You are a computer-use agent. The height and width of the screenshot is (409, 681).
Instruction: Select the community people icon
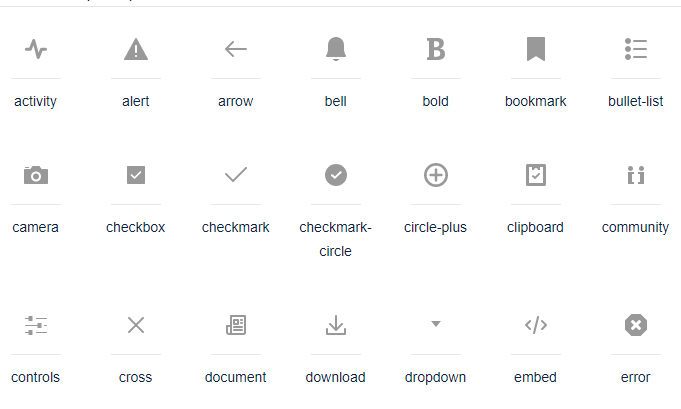pos(636,175)
